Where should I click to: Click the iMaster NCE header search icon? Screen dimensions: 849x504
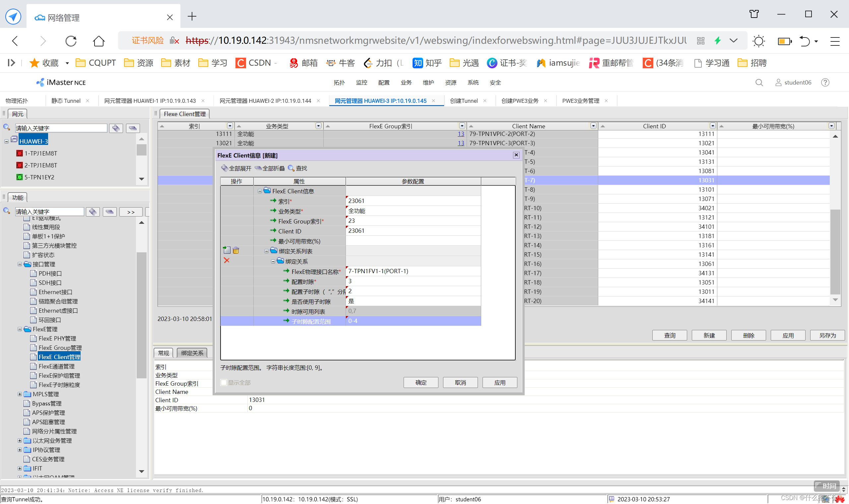click(x=759, y=83)
